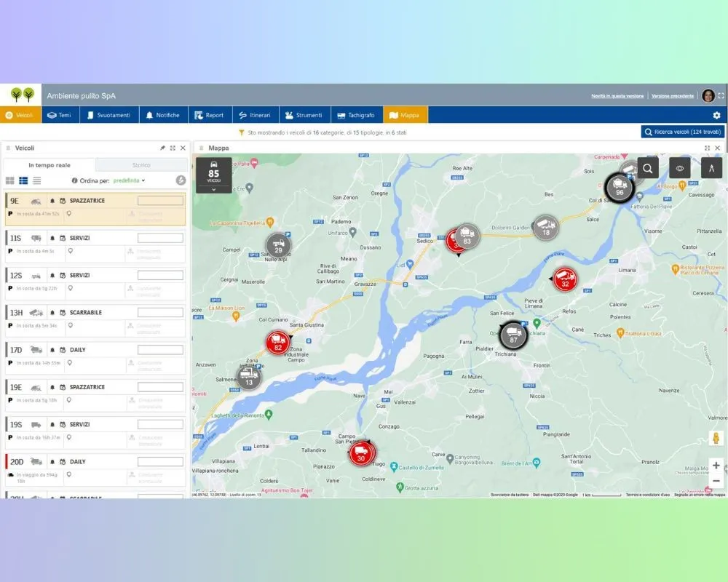Image resolution: width=728 pixels, height=582 pixels.
Task: Open the 'Versione precedente' link
Action: click(x=672, y=96)
